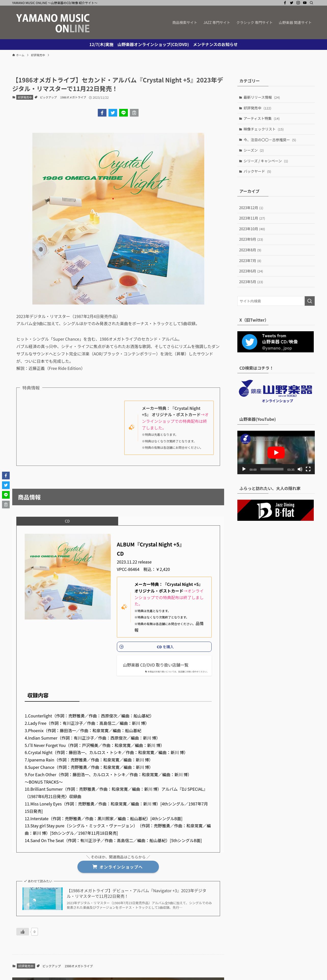Enter fullscreen on the YouTube video
The image size is (327, 980).
[308, 469]
